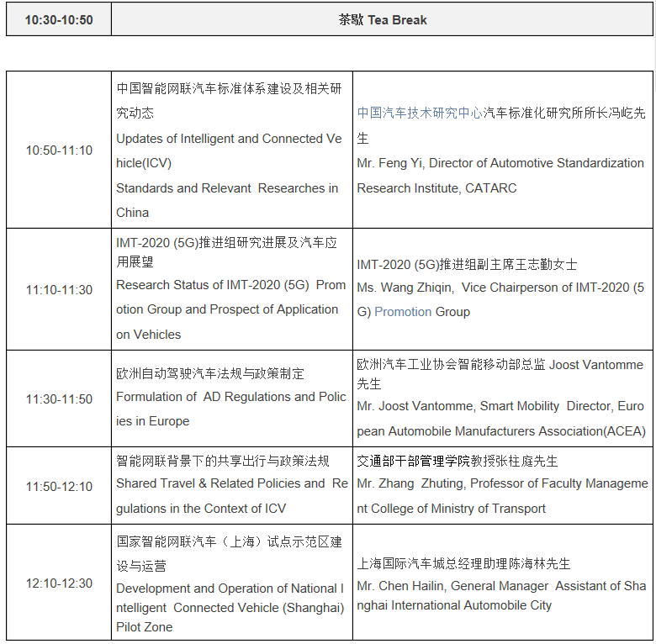Click the 茶歇 Tea Break heading
The width and height of the screenshot is (656, 644).
383,19
